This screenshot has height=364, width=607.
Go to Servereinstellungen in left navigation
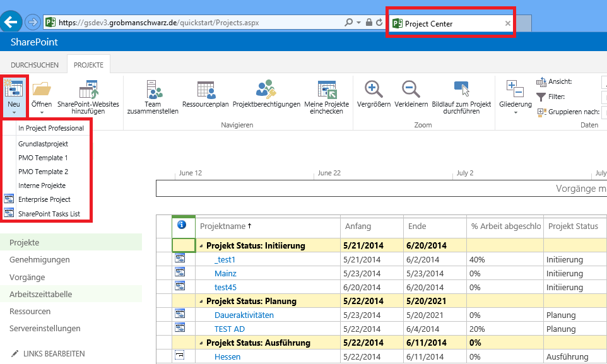pyautogui.click(x=45, y=329)
